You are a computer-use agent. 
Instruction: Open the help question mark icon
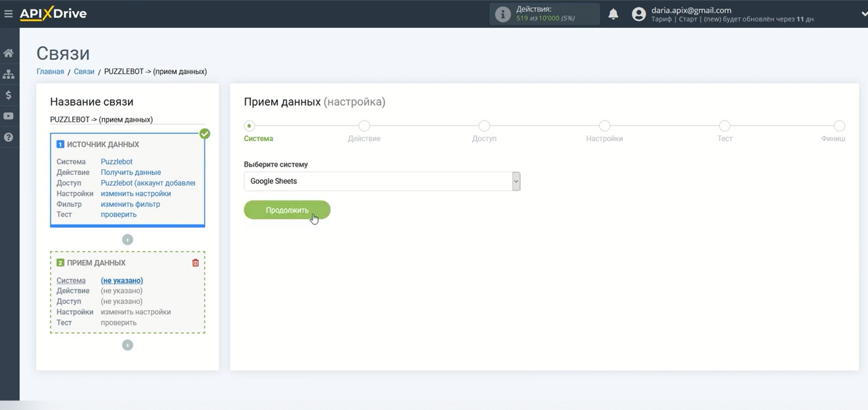click(x=8, y=137)
